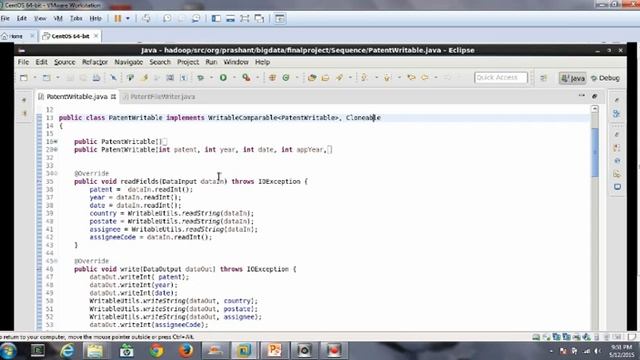Click the Debug bug icon in toolbar

pyautogui.click(x=200, y=78)
